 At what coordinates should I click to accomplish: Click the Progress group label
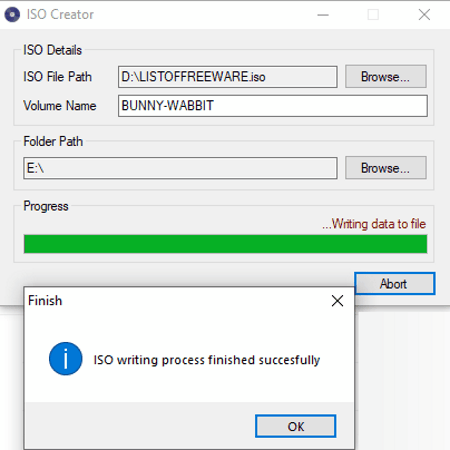coord(46,206)
